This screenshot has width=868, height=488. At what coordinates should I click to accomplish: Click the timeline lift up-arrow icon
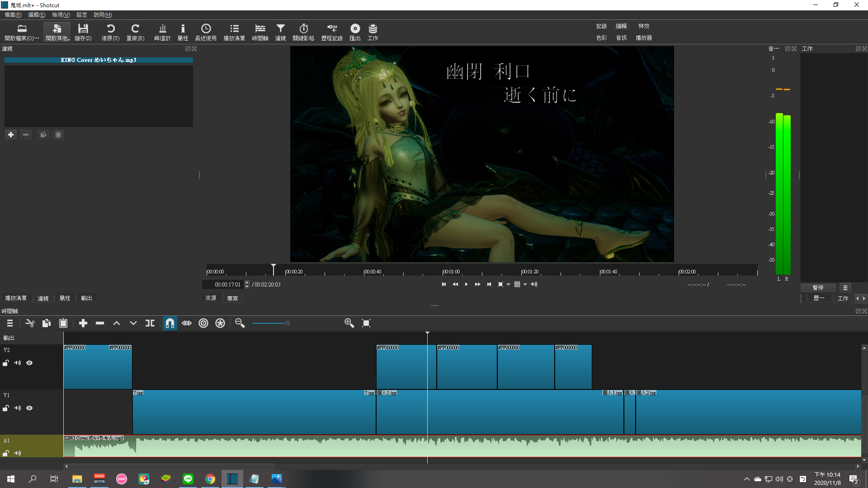click(117, 323)
